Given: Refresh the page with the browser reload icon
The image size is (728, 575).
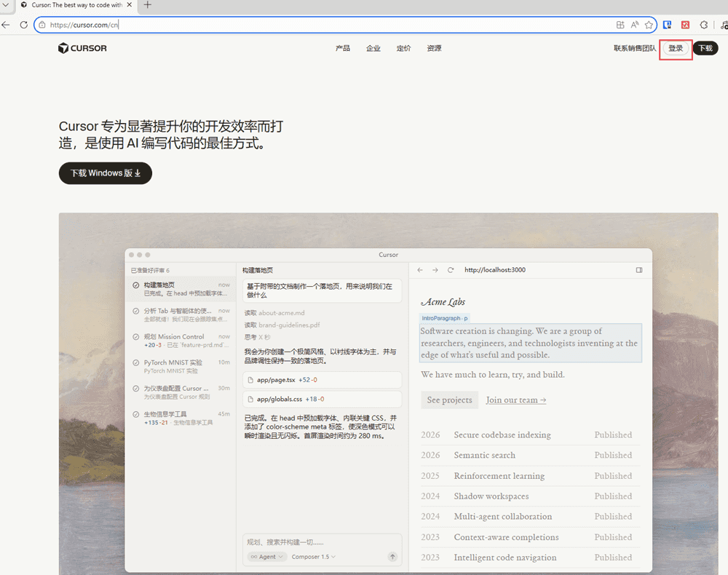Looking at the screenshot, I should pyautogui.click(x=24, y=25).
